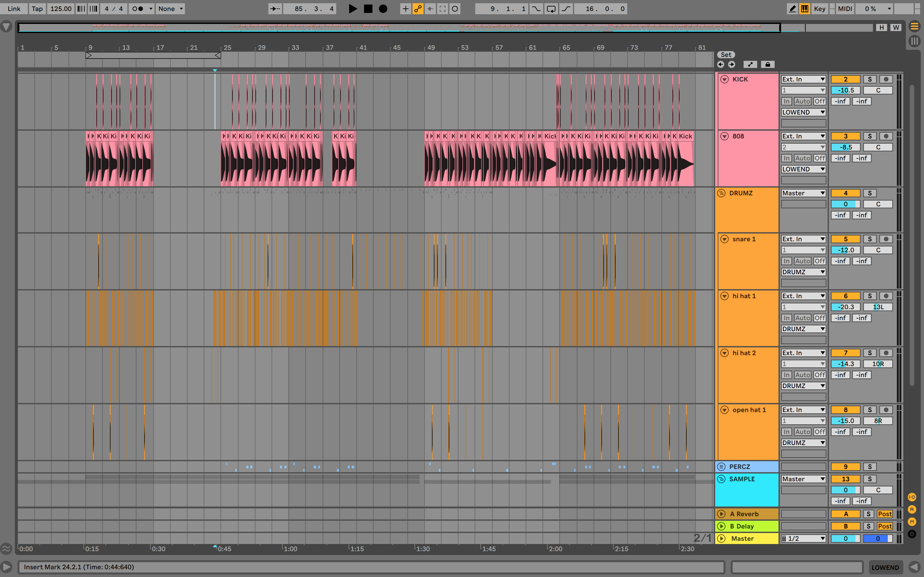Toggle the Back to Arrangement wave icon
This screenshot has height=577, width=924.
click(6, 549)
